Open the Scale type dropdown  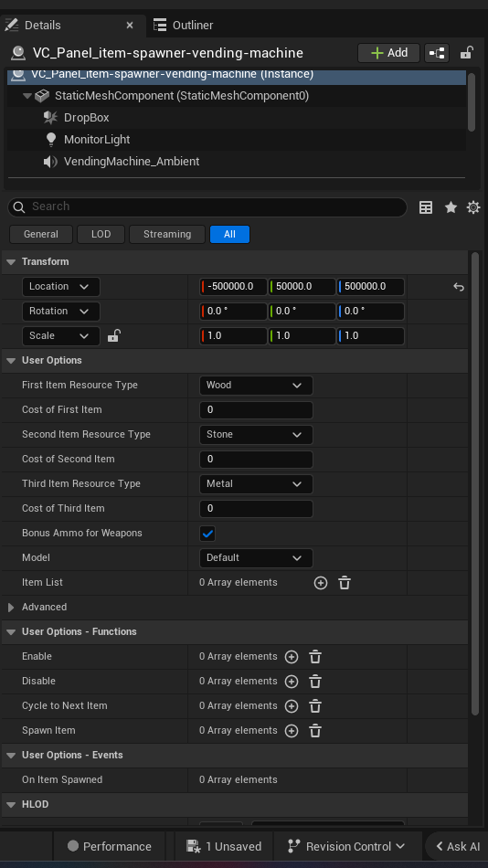pos(61,336)
